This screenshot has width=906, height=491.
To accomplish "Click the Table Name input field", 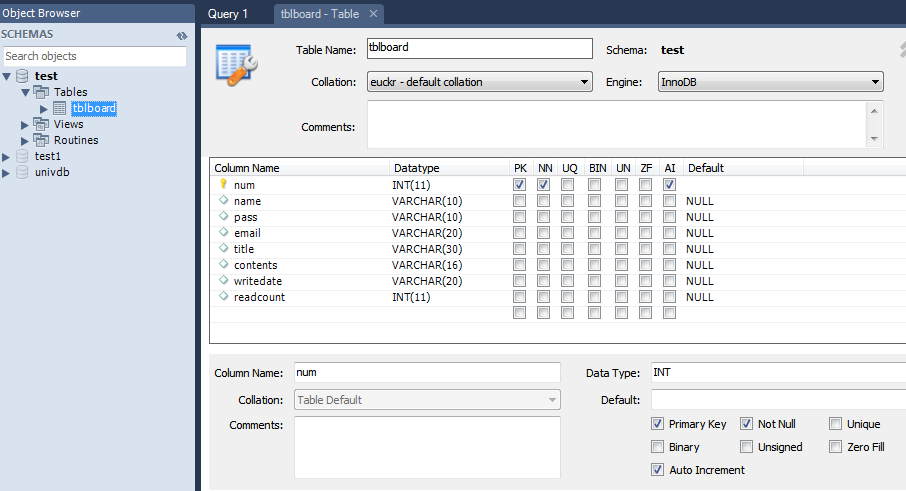I will (x=480, y=49).
